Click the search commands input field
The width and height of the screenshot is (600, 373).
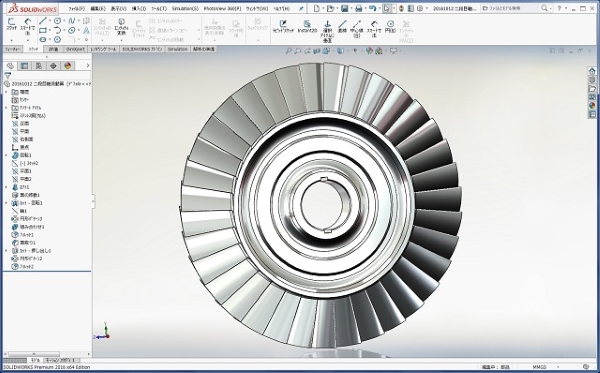tap(512, 8)
